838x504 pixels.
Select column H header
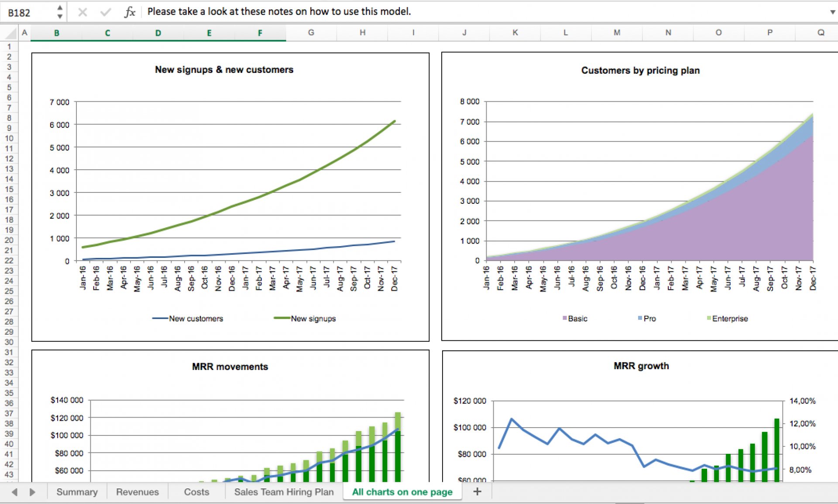(x=362, y=33)
